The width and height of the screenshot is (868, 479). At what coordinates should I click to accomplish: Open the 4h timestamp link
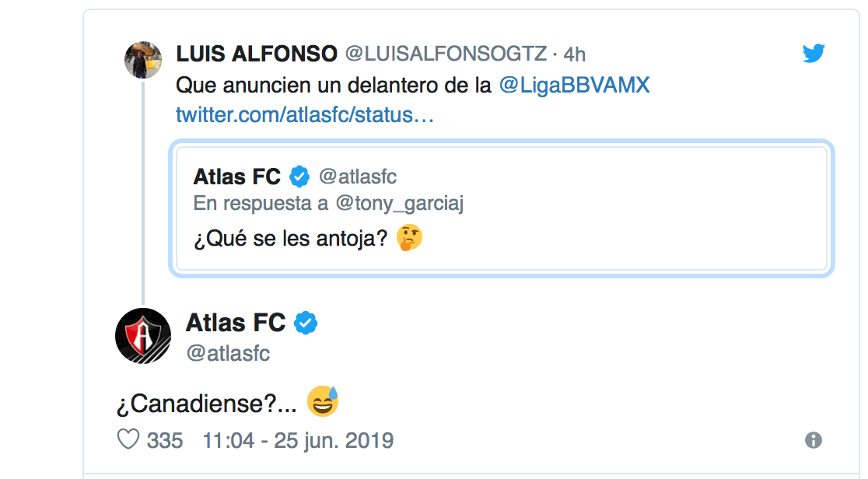click(x=574, y=54)
